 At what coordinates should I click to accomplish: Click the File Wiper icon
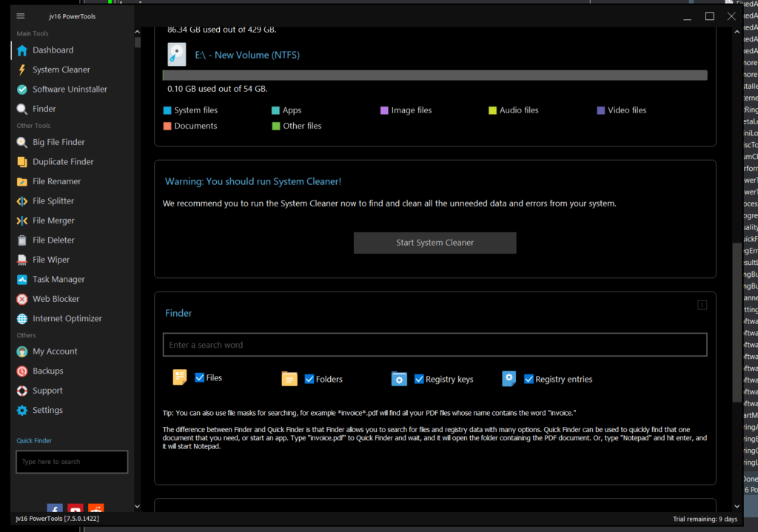(x=21, y=260)
